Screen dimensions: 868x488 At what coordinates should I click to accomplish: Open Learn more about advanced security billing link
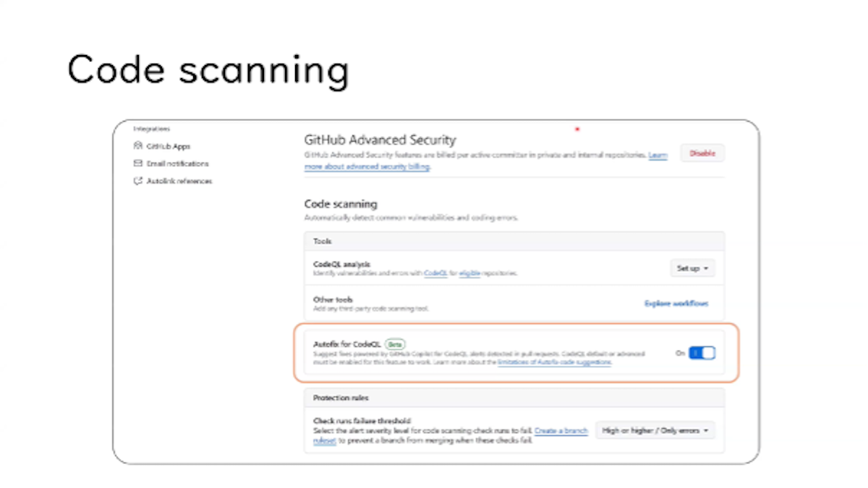tap(367, 167)
